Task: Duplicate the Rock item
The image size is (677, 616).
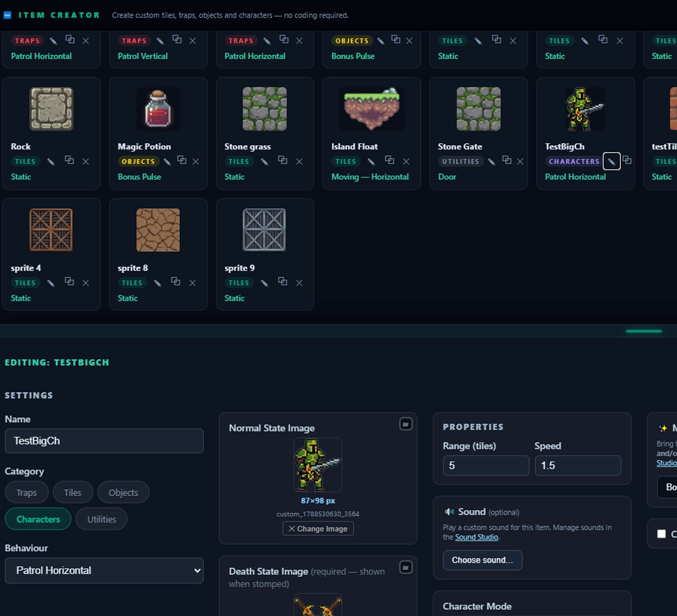Action: coord(69,160)
